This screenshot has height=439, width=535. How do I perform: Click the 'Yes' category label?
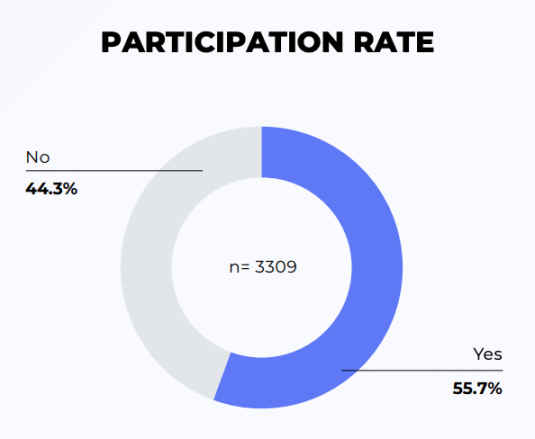[x=488, y=354]
